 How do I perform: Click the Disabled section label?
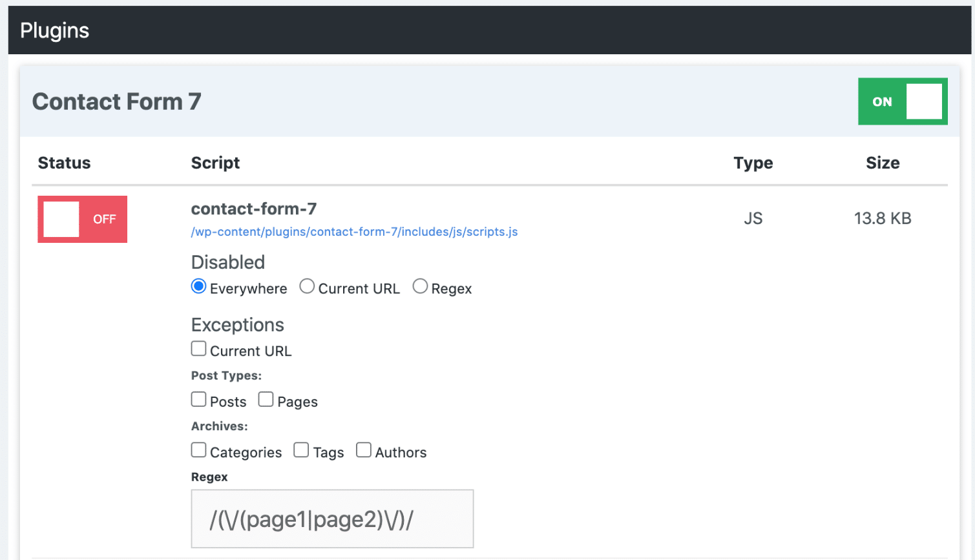click(228, 262)
